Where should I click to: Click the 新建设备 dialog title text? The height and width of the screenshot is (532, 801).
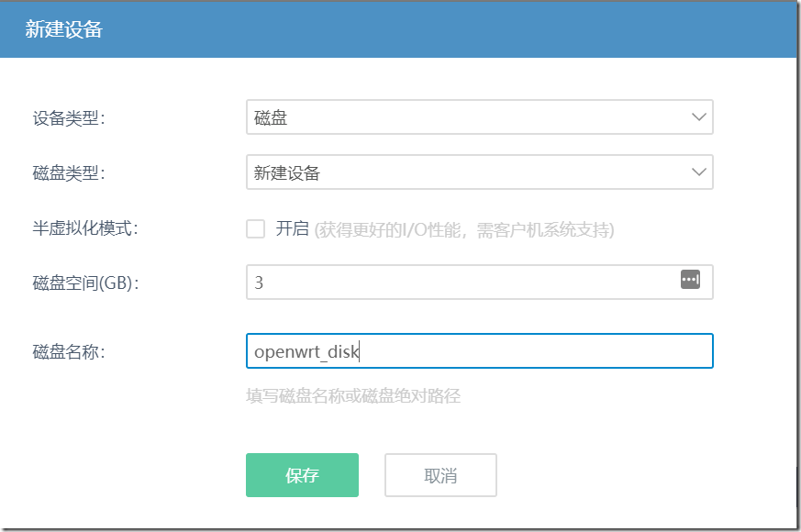pyautogui.click(x=63, y=29)
